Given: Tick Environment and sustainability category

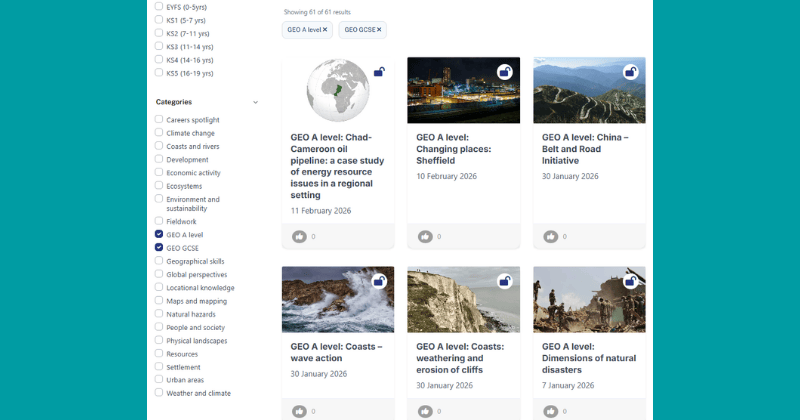Looking at the screenshot, I should (159, 199).
